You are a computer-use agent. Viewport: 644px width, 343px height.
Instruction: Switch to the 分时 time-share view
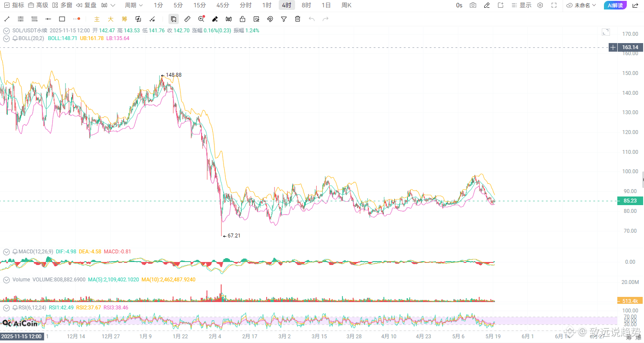click(246, 5)
